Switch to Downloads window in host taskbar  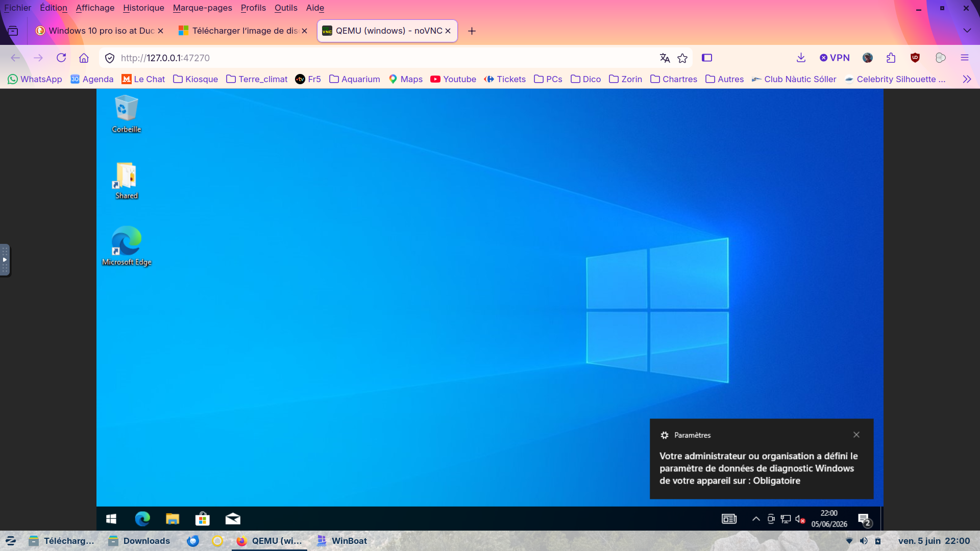[x=139, y=541]
